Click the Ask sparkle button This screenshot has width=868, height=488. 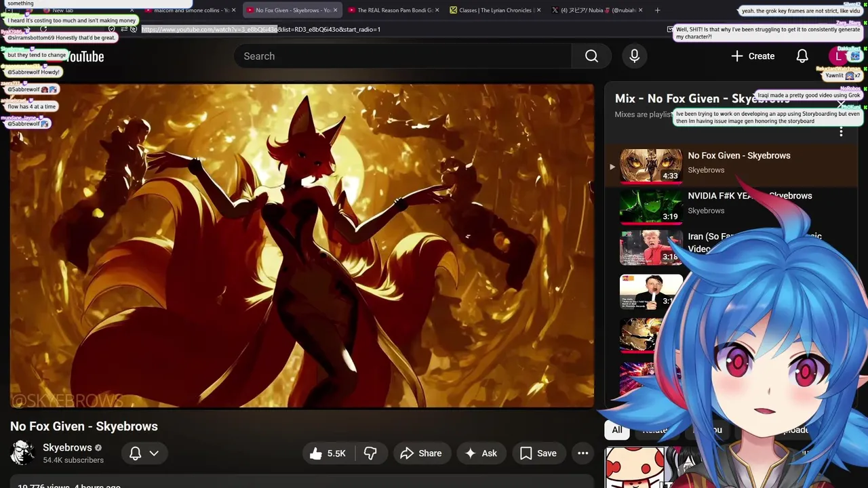(x=480, y=453)
